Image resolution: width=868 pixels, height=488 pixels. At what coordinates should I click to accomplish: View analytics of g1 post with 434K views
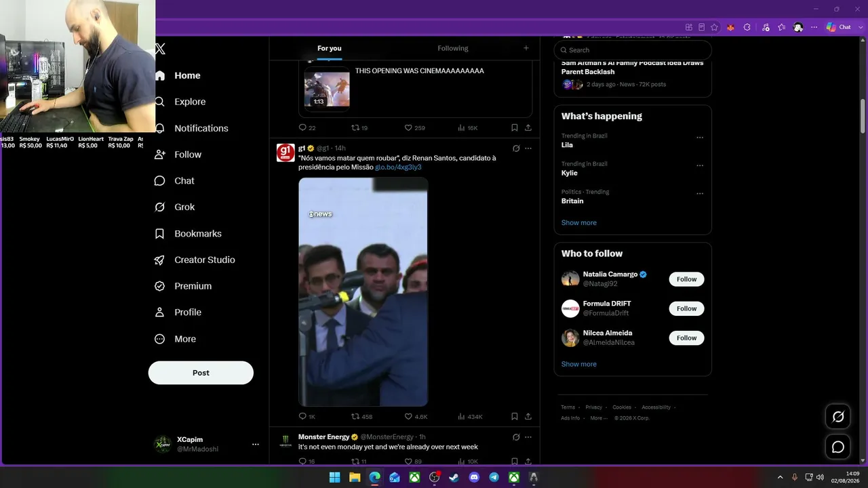point(471,416)
